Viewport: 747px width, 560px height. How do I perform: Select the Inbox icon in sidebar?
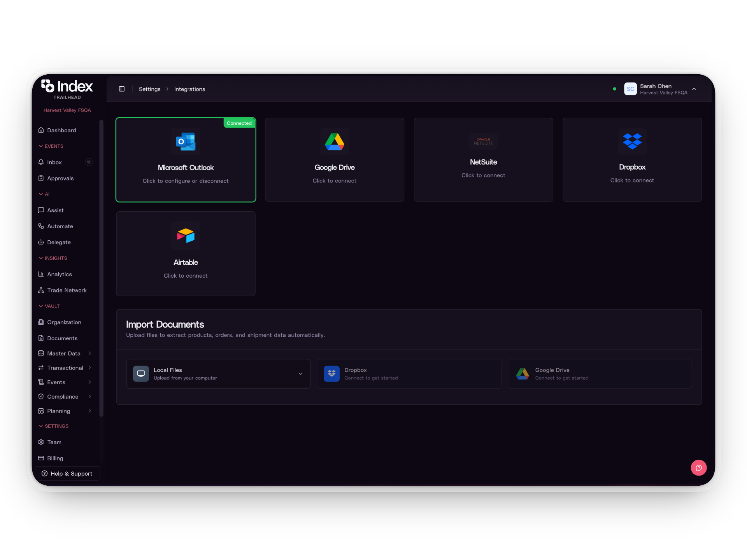41,162
